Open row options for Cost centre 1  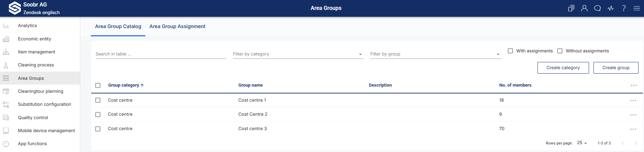pos(633,100)
